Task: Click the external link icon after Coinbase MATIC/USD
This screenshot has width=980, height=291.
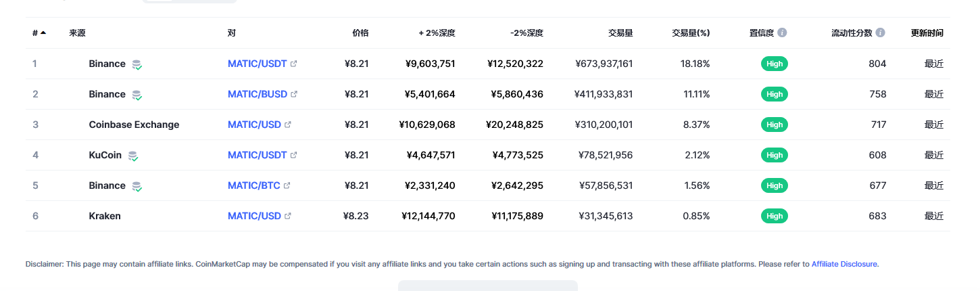Action: [x=288, y=125]
